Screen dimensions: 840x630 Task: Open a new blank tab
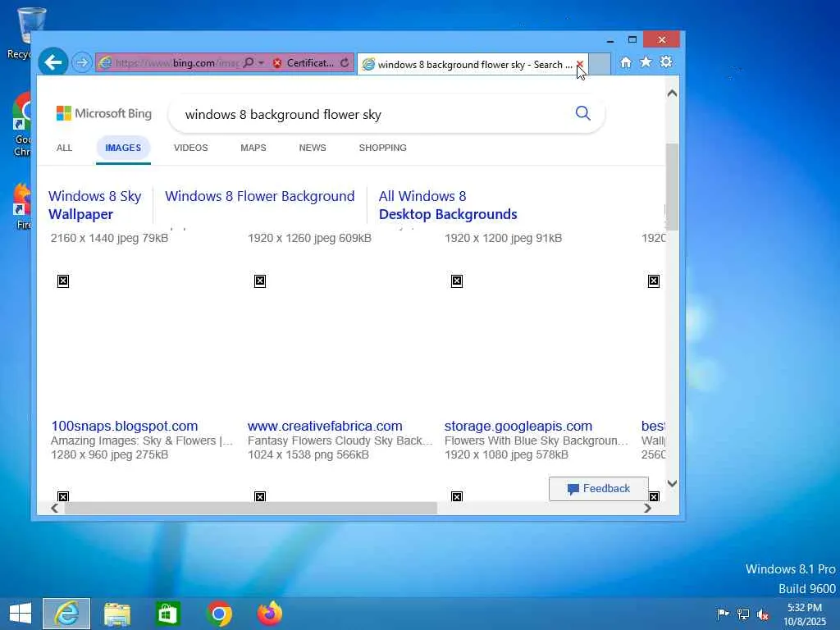[600, 64]
